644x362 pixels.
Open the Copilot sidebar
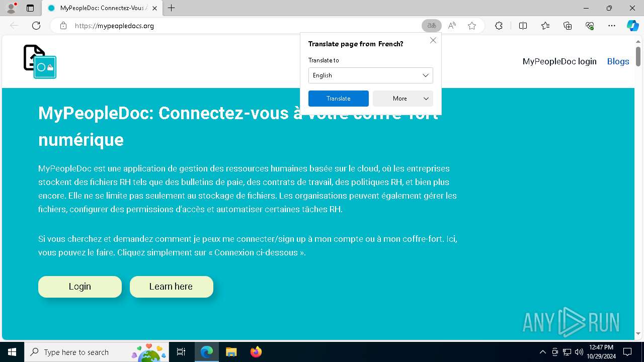pos(632,26)
